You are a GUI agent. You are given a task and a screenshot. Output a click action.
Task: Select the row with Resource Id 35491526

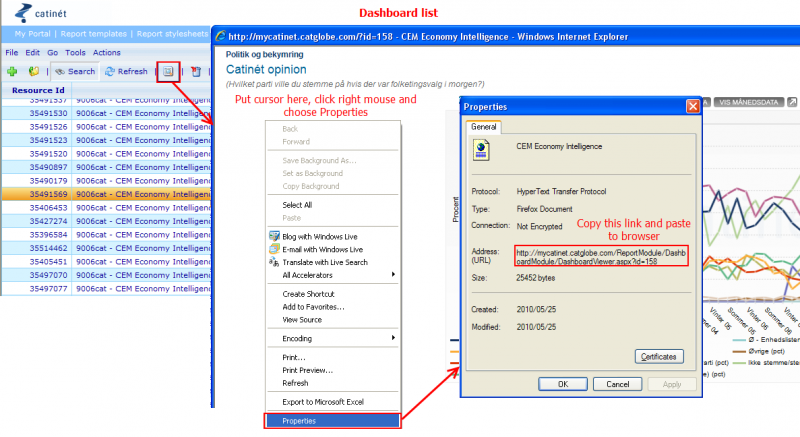tap(106, 126)
